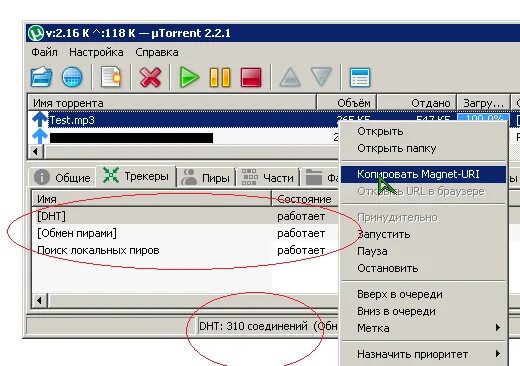
Task: Sort by Отдано column header
Action: pos(416,103)
